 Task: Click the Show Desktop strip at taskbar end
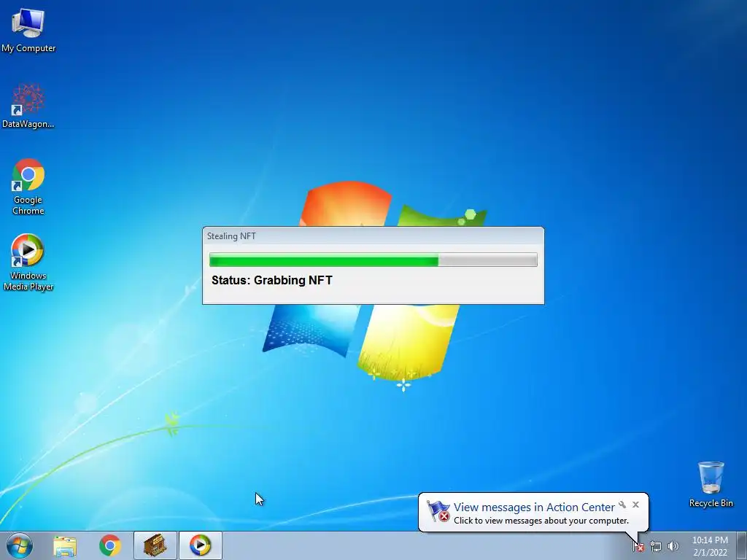point(742,545)
